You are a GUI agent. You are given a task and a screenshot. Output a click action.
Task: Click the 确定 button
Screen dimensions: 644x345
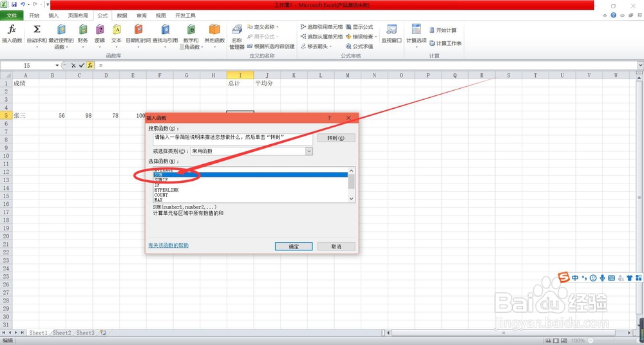click(294, 247)
